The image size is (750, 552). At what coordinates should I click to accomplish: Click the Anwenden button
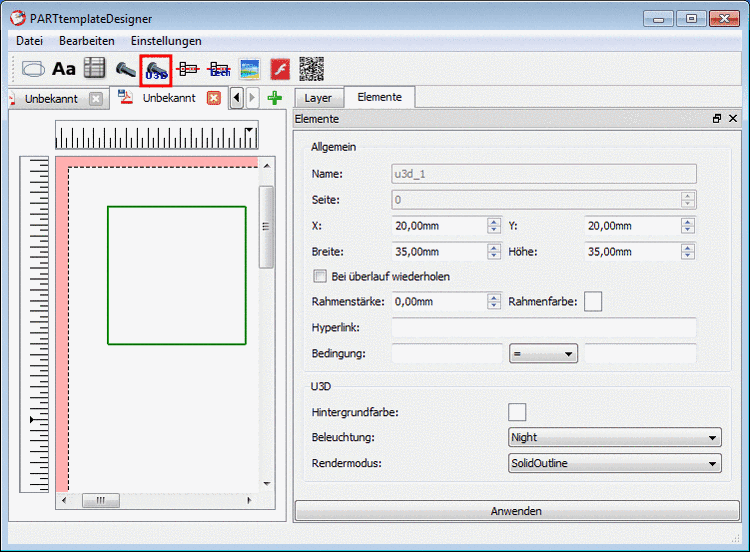click(x=517, y=511)
